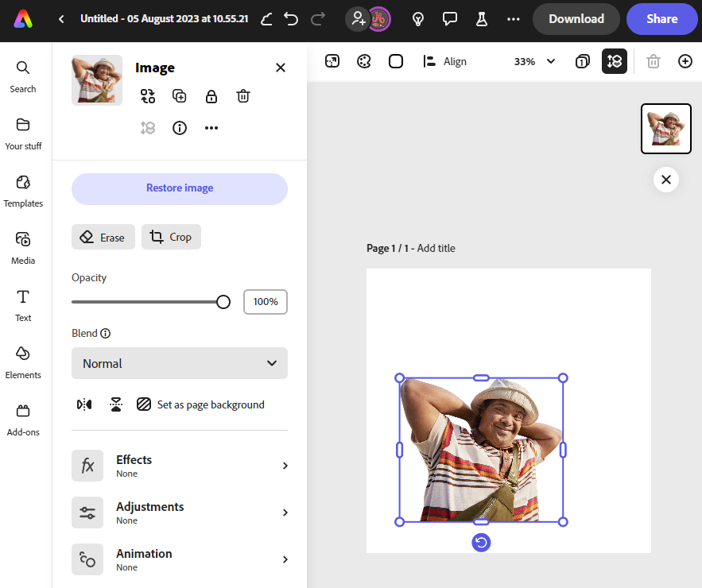702x588 pixels.
Task: Open more image options with the ellipsis
Action: [x=211, y=127]
